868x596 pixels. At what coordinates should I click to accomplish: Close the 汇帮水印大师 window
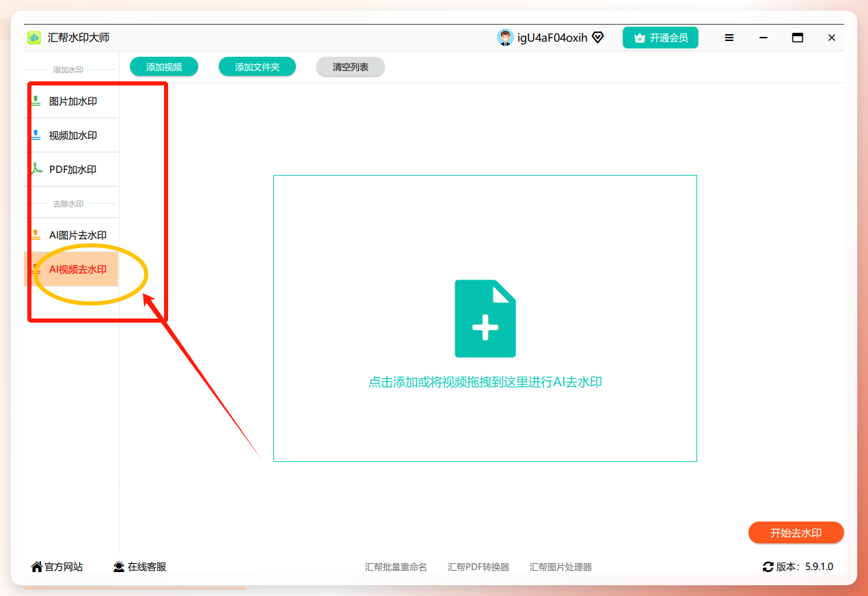coord(832,38)
